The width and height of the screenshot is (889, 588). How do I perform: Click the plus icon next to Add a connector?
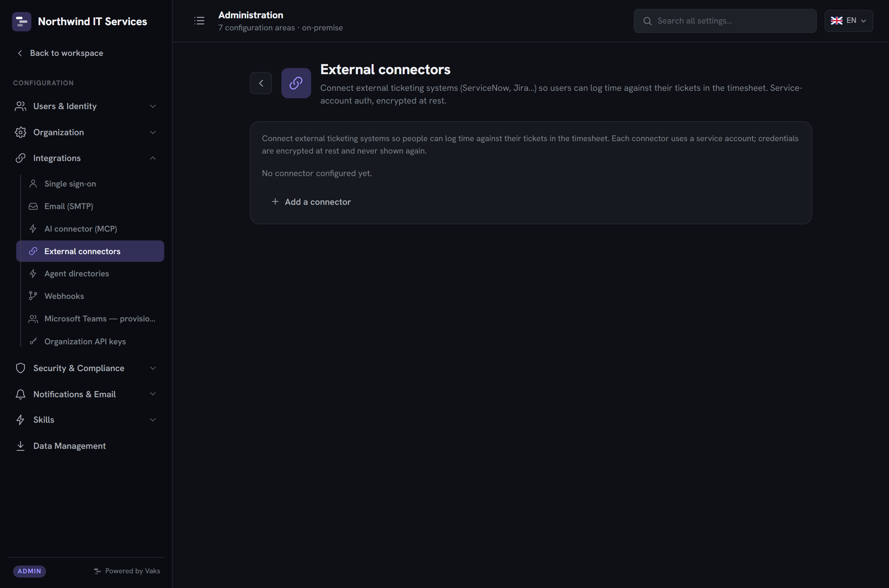point(275,202)
